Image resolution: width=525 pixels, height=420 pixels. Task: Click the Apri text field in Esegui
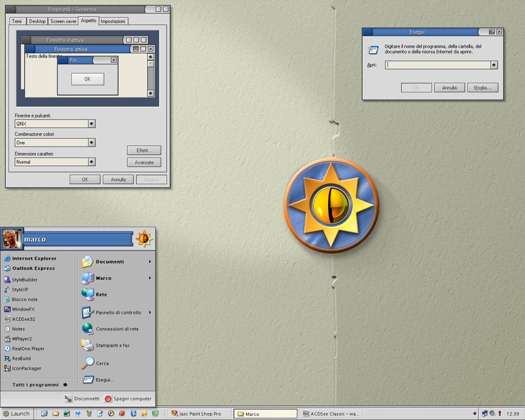point(438,65)
